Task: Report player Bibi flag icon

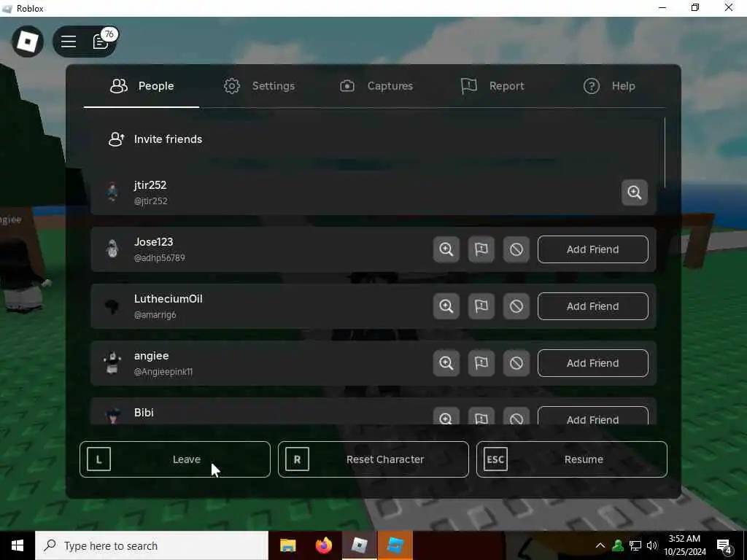Action: tap(481, 416)
